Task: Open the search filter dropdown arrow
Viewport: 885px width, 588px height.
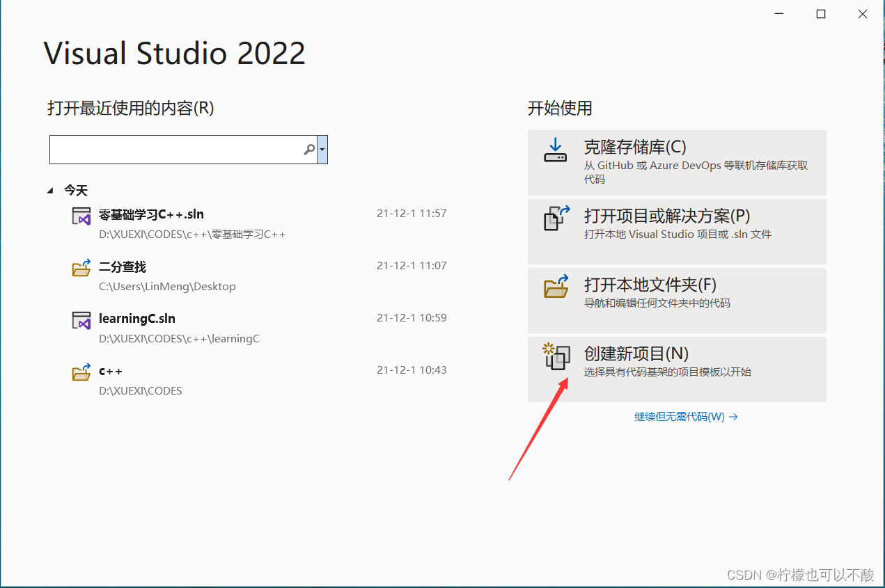Action: [x=322, y=149]
